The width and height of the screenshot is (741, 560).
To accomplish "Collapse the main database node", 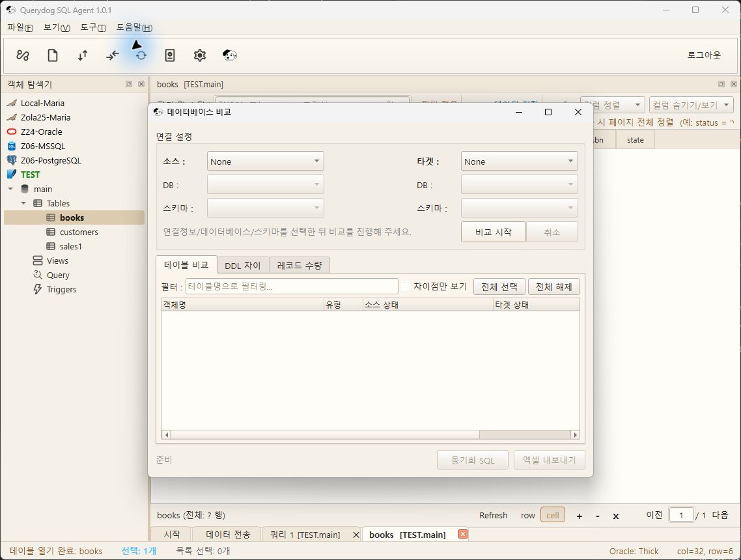I will point(10,189).
